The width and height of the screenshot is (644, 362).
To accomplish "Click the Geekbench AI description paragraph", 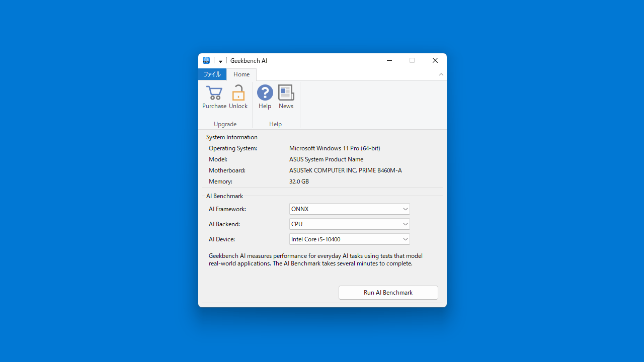I will tap(315, 259).
